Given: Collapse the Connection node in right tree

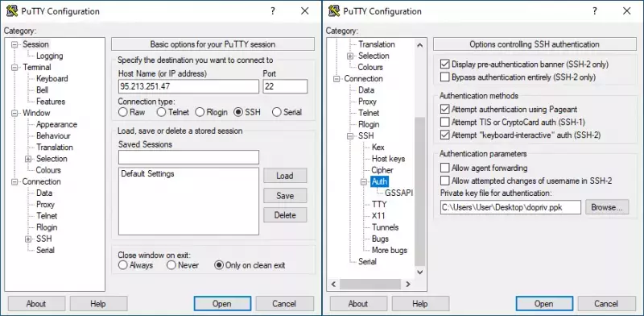Looking at the screenshot, I should (x=336, y=79).
